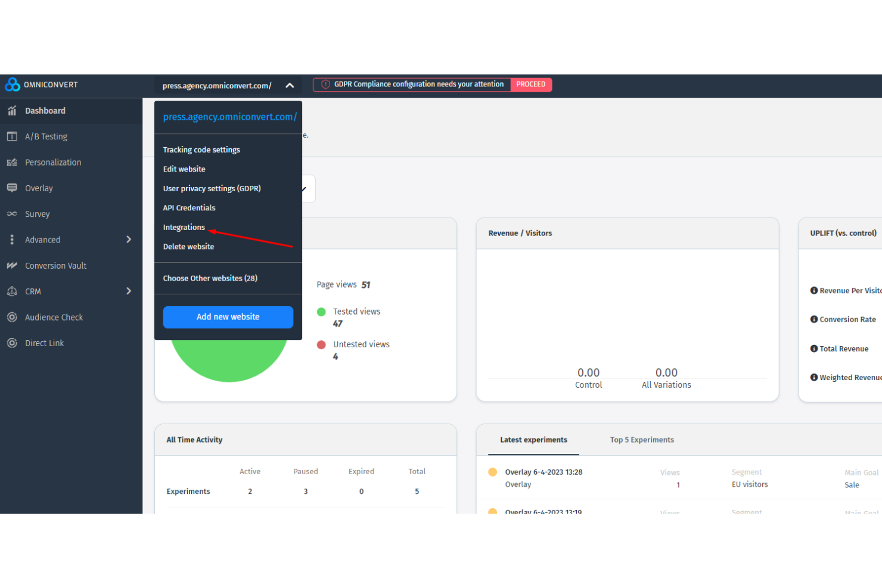
Task: Select Audience Check in the sidebar
Action: (x=54, y=317)
